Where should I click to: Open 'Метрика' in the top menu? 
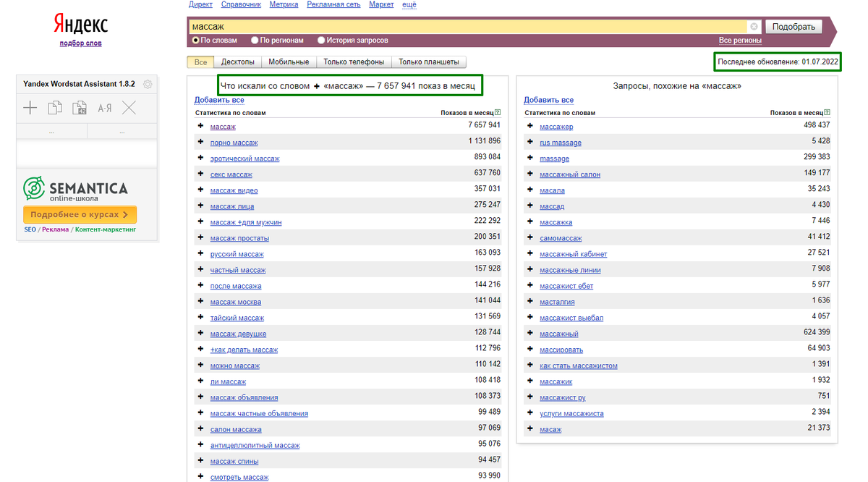[x=284, y=4]
